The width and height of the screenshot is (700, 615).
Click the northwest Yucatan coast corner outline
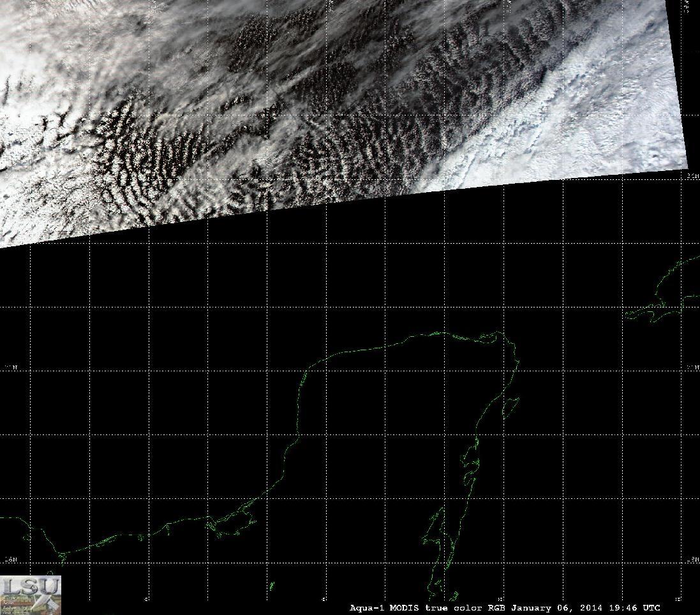tap(308, 371)
